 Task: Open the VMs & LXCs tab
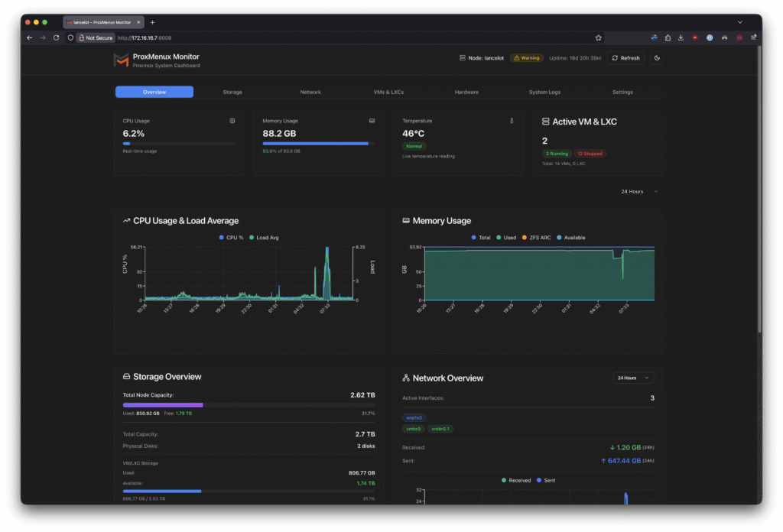(x=388, y=92)
